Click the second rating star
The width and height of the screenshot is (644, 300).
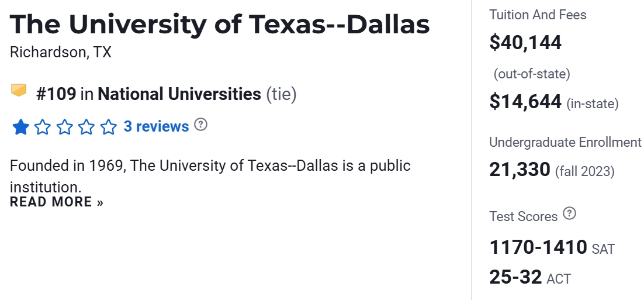point(43,127)
